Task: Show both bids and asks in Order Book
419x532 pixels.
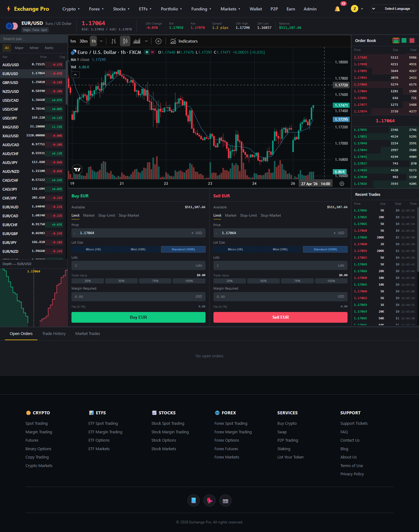Action: click(396, 40)
